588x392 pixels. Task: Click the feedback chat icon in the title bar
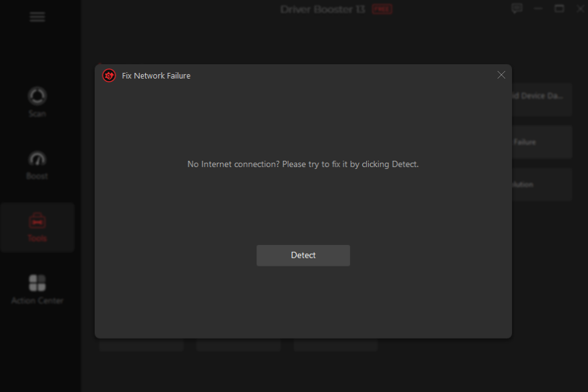pyautogui.click(x=517, y=9)
